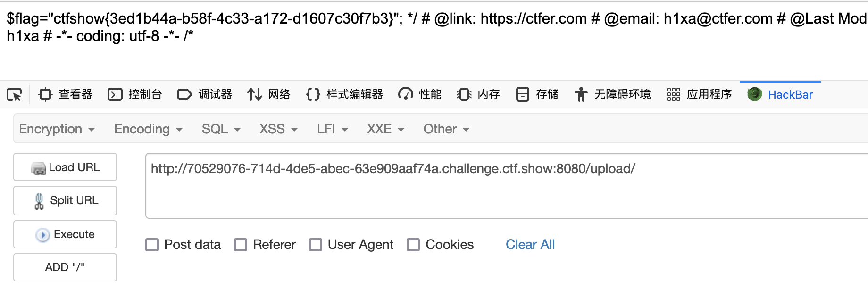The image size is (868, 298).
Task: Tick the Cookies checkbox
Action: click(413, 245)
